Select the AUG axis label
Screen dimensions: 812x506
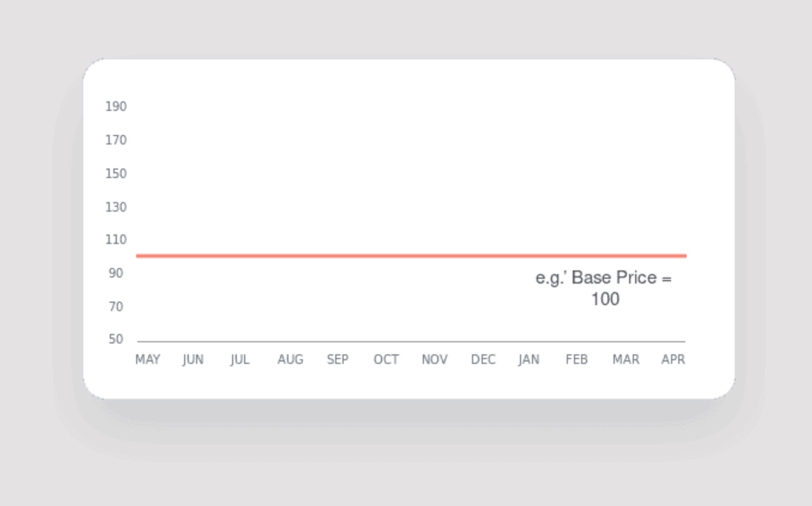[x=290, y=359]
